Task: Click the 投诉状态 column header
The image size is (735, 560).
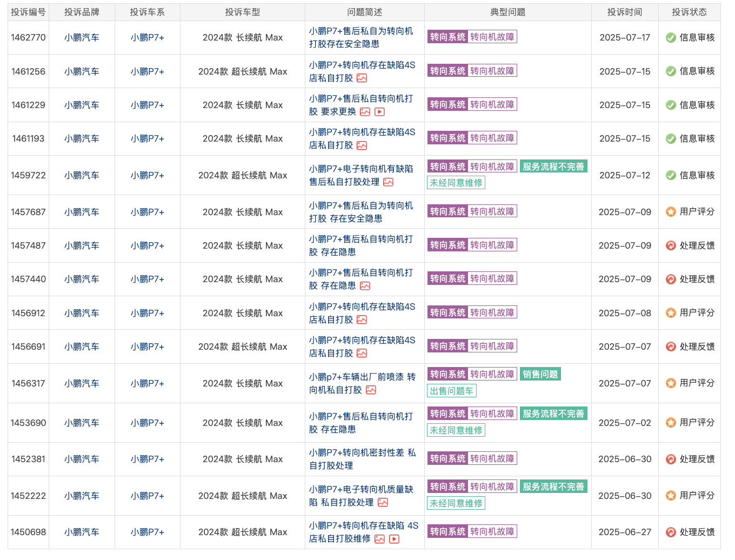Action: pos(689,12)
